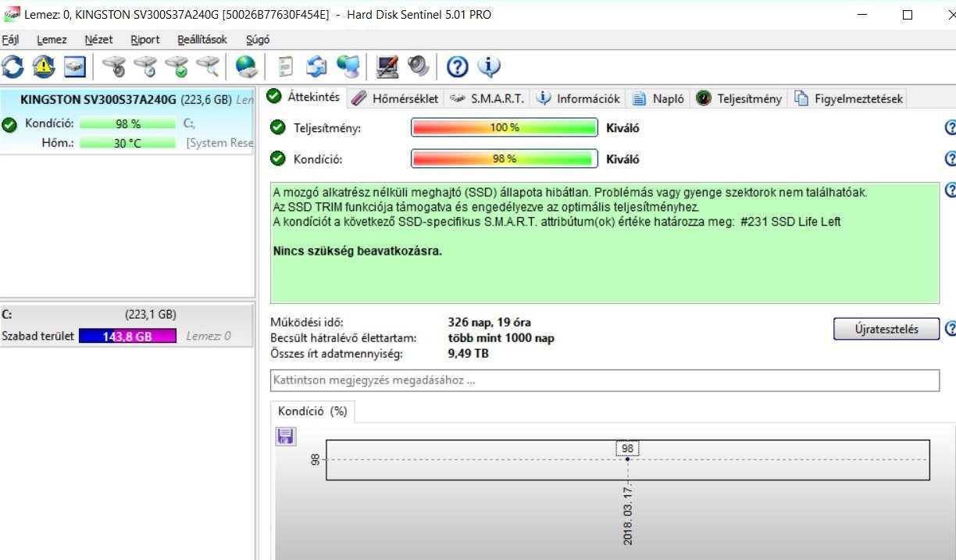This screenshot has height=560, width=956.
Task: Click the Teljesítmény 100 % progress bar
Action: point(505,128)
